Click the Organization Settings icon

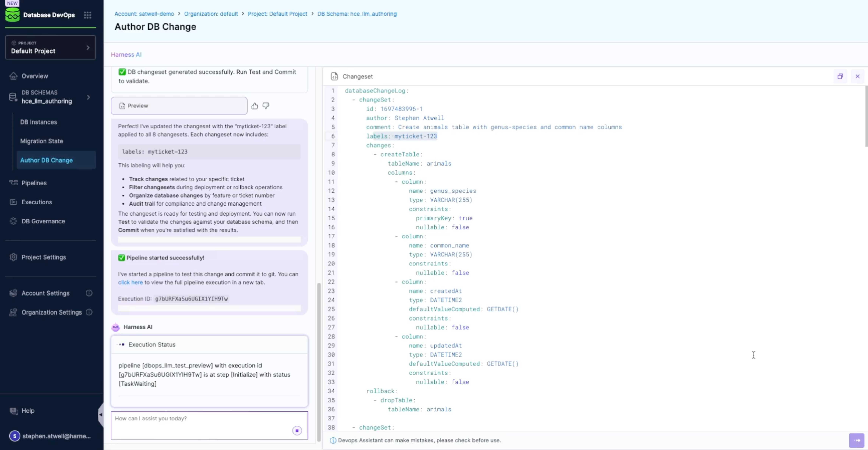click(13, 313)
